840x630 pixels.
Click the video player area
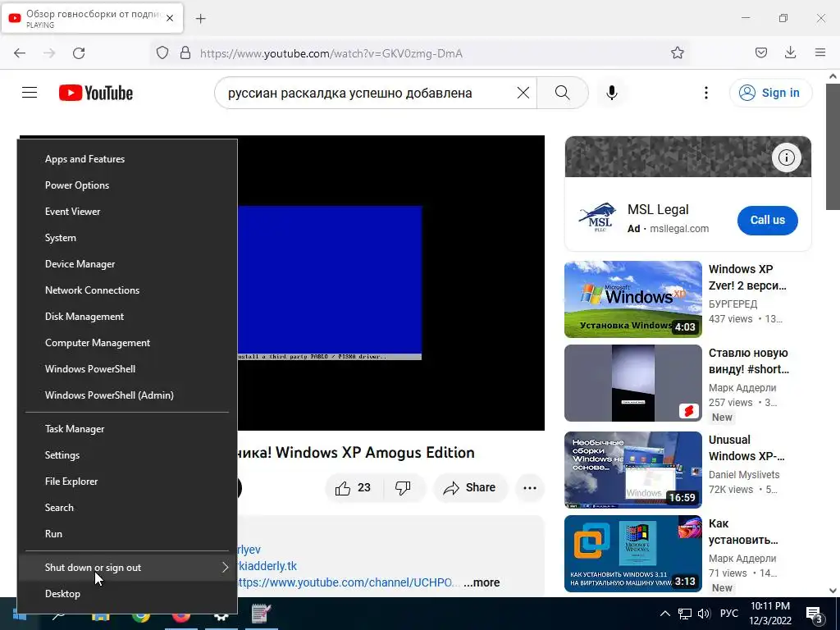pos(391,283)
